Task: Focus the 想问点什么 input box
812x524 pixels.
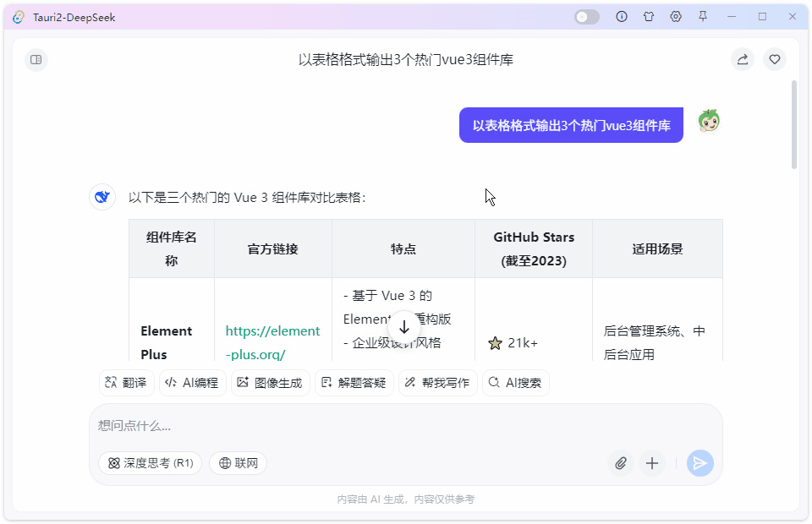Action: [405, 426]
